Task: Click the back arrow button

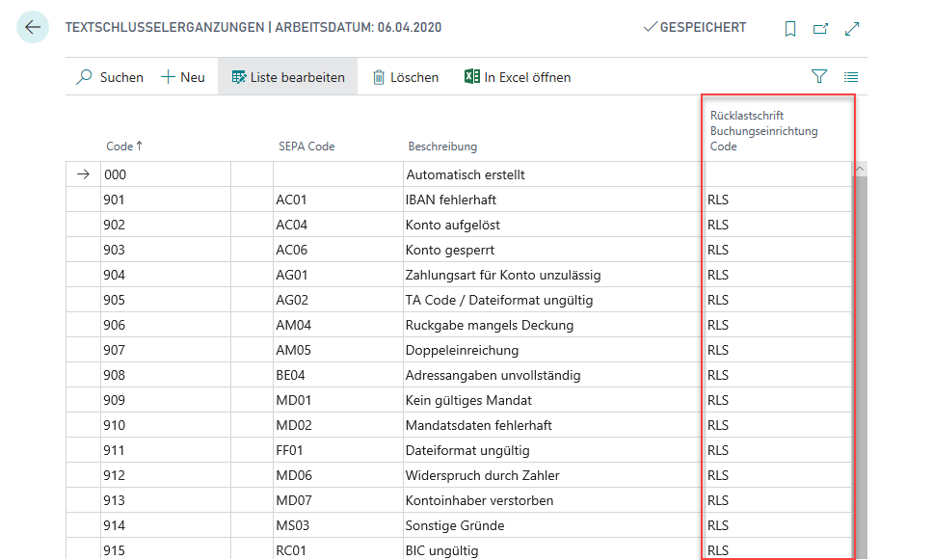Action: coord(33,28)
